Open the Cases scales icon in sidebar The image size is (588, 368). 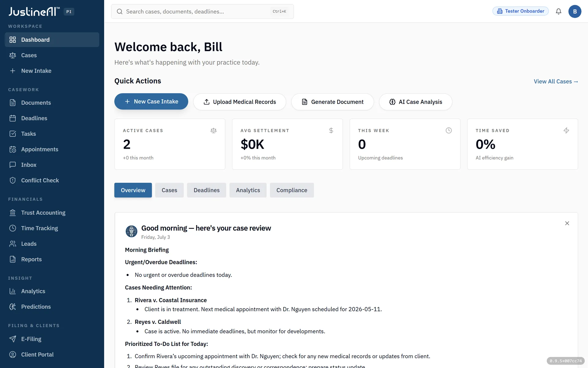tap(13, 55)
